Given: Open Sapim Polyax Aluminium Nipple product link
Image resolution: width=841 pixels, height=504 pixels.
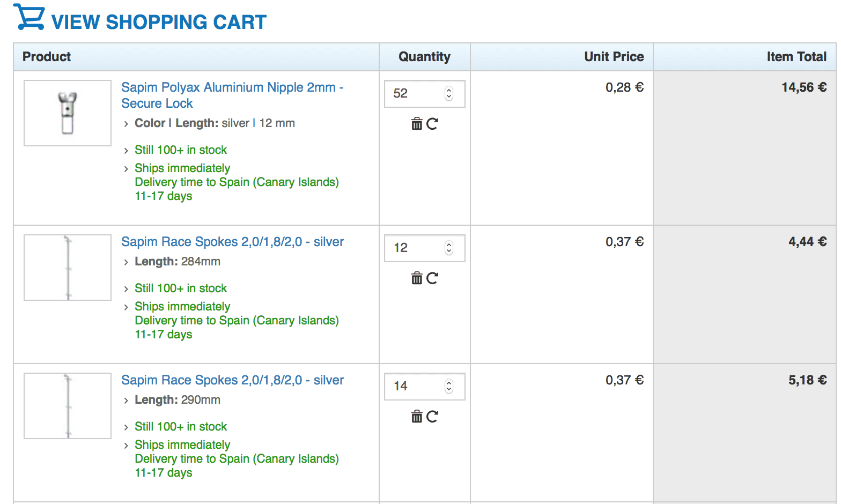Looking at the screenshot, I should click(232, 95).
